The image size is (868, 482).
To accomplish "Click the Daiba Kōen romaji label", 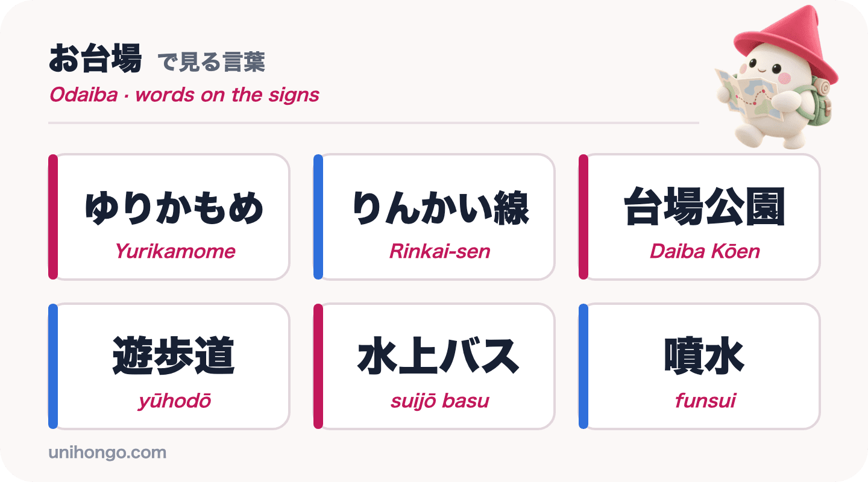I will pos(705,251).
